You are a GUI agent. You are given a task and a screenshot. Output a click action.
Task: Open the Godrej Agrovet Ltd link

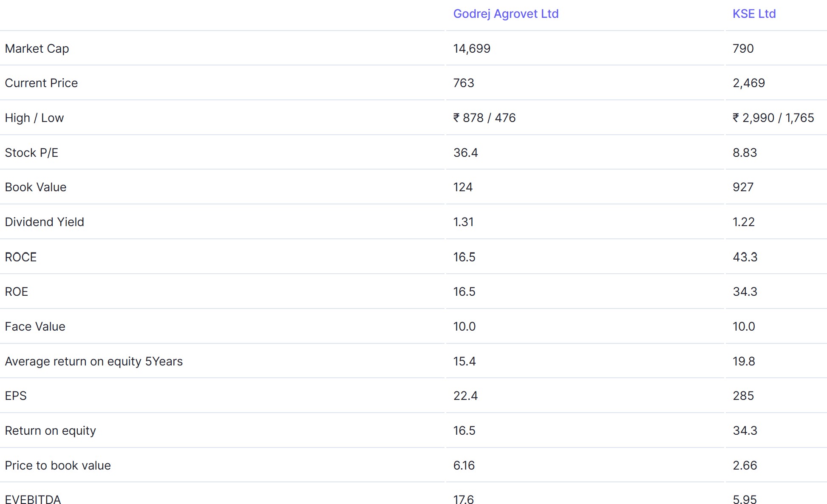tap(506, 14)
